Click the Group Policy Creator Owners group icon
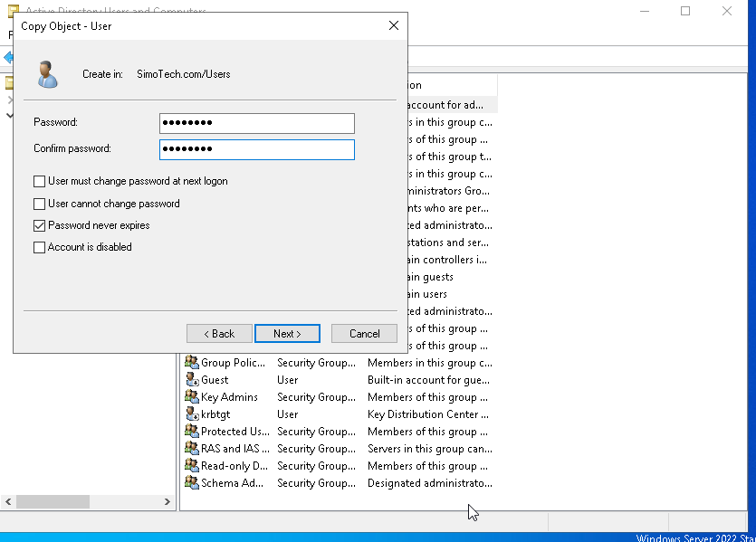This screenshot has height=542, width=756. (x=190, y=362)
